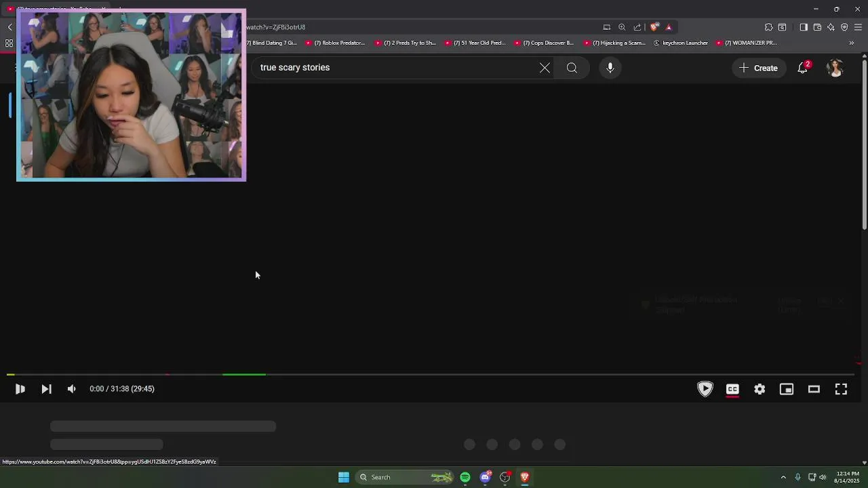868x488 pixels.
Task: Open the '51 Year Old Pred...' bookmark
Action: tap(475, 43)
